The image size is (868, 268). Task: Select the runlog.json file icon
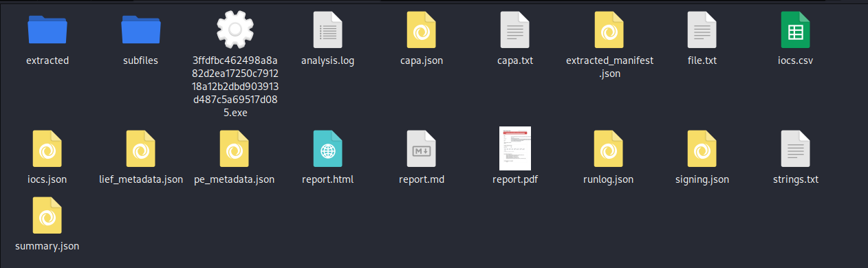coord(609,148)
